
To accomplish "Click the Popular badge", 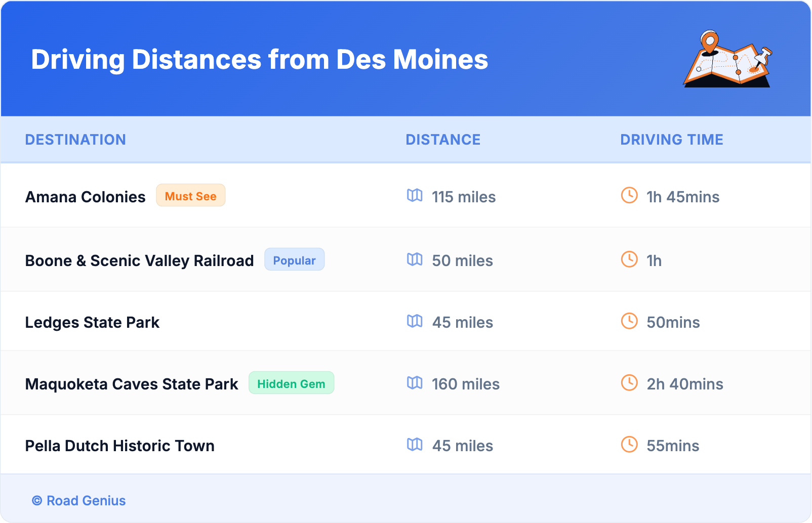I will pos(294,260).
